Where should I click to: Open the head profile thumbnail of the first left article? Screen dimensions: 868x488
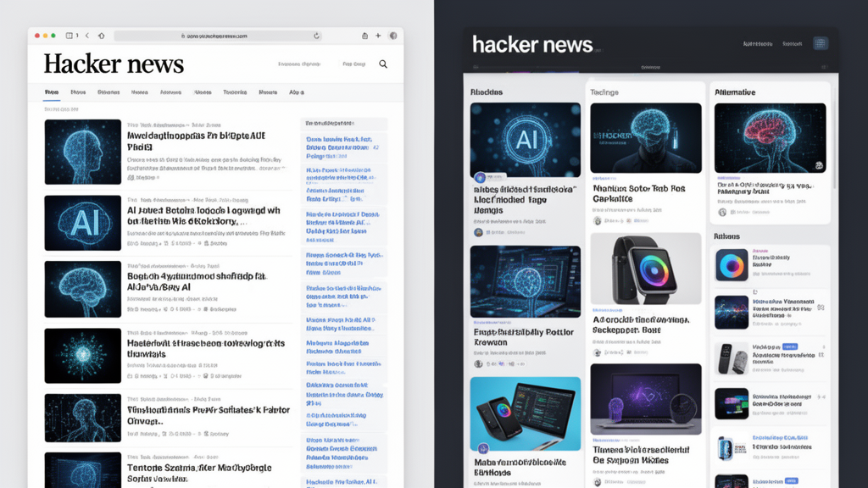pos(82,152)
